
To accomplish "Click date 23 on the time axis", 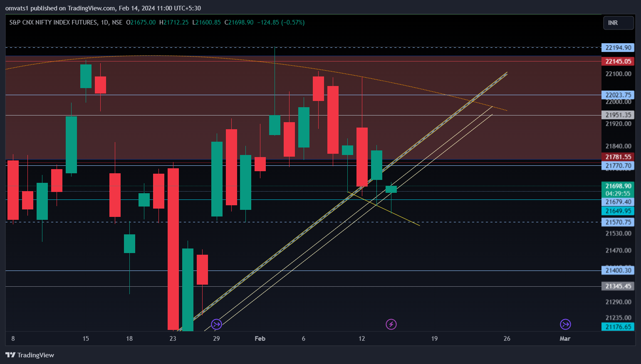I will click(173, 338).
